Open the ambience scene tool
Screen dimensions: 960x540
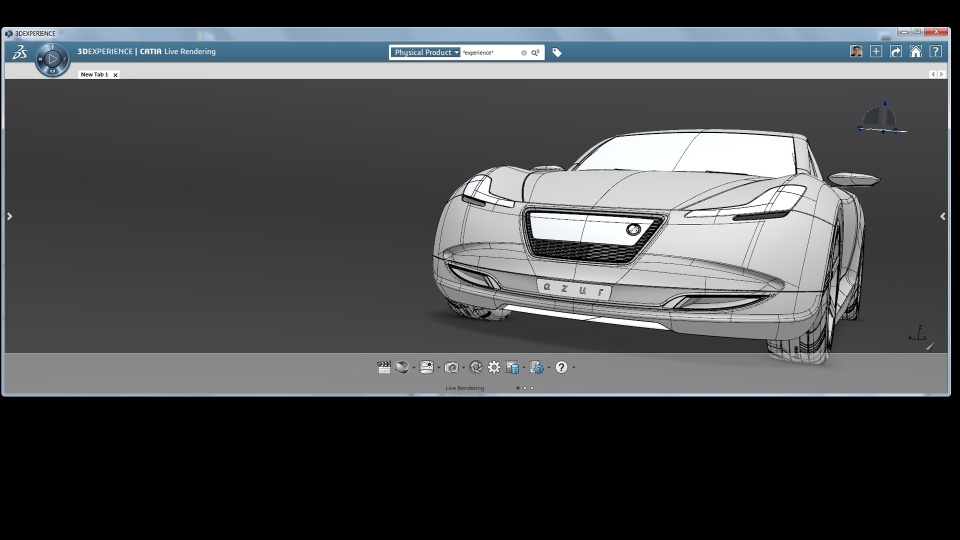pos(427,368)
